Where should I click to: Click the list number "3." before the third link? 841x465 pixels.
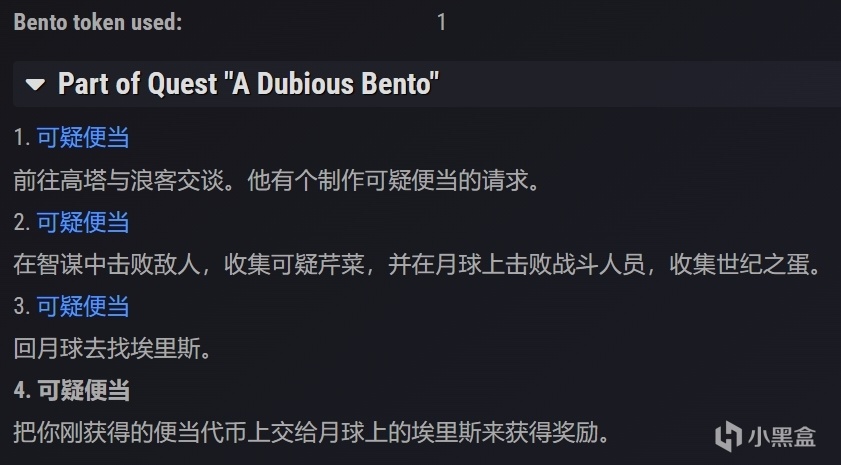click(x=22, y=306)
